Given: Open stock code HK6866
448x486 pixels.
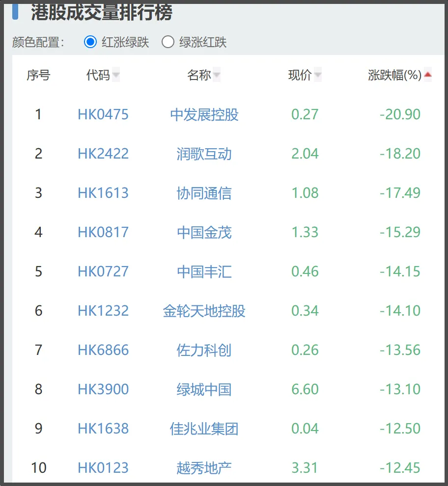Looking at the screenshot, I should [103, 350].
